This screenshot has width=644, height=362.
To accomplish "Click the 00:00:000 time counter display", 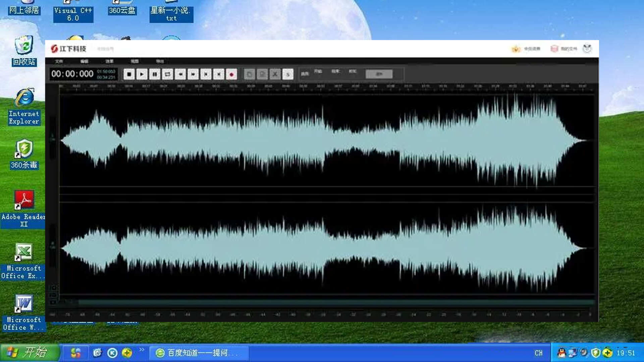I will (x=72, y=74).
